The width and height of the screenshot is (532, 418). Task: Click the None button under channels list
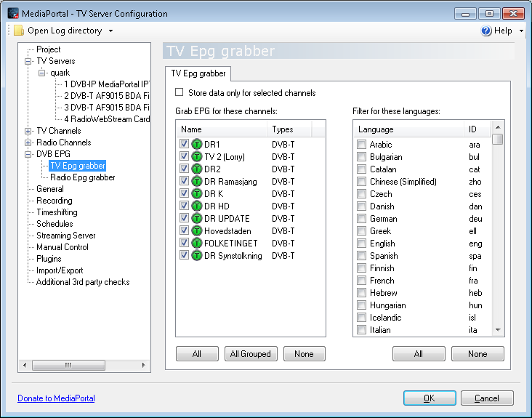(x=304, y=354)
